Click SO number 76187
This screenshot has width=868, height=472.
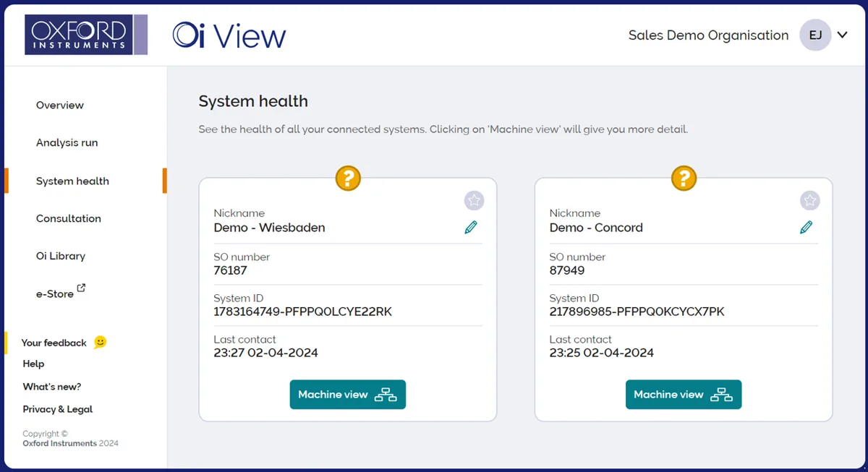230,270
